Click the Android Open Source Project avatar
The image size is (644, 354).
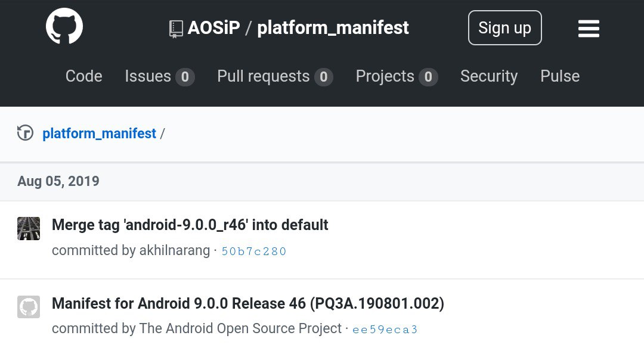[29, 307]
